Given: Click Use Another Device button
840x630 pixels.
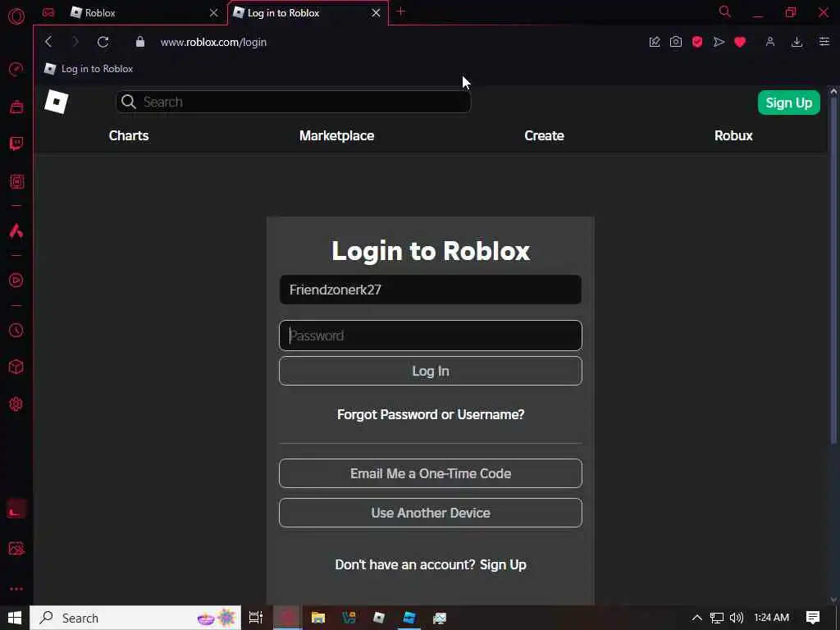Looking at the screenshot, I should pyautogui.click(x=430, y=513).
